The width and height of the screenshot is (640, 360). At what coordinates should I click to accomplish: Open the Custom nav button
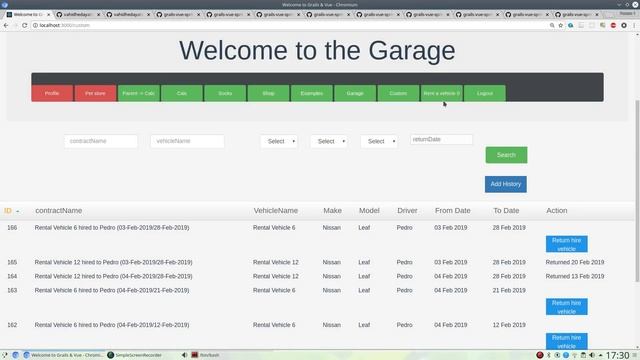click(398, 93)
